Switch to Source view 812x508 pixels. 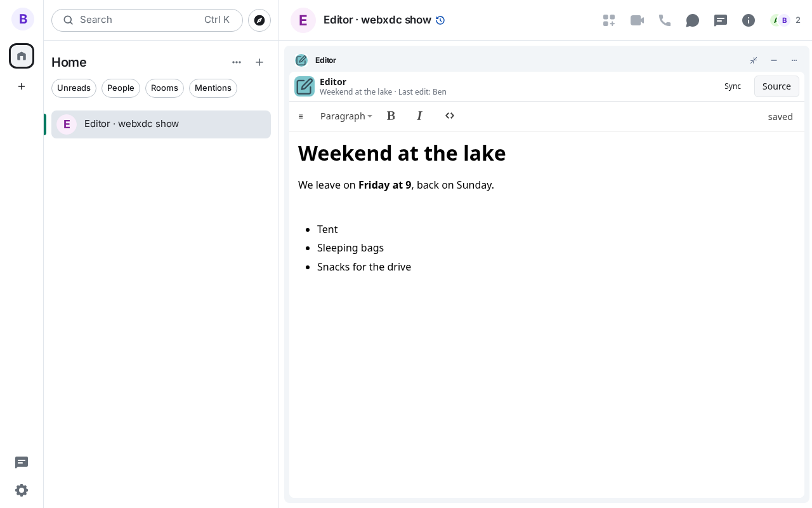[x=776, y=86]
